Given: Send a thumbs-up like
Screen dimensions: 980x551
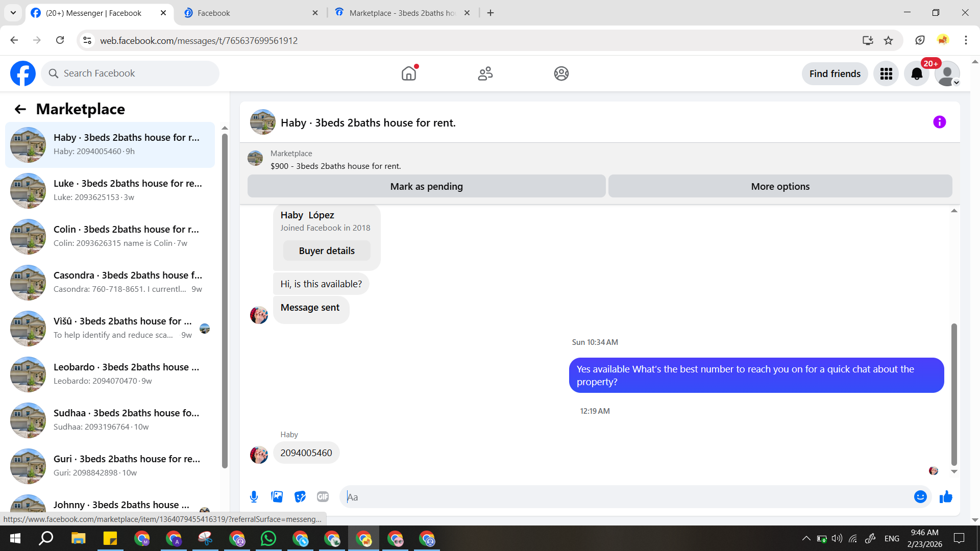Looking at the screenshot, I should coord(946,497).
